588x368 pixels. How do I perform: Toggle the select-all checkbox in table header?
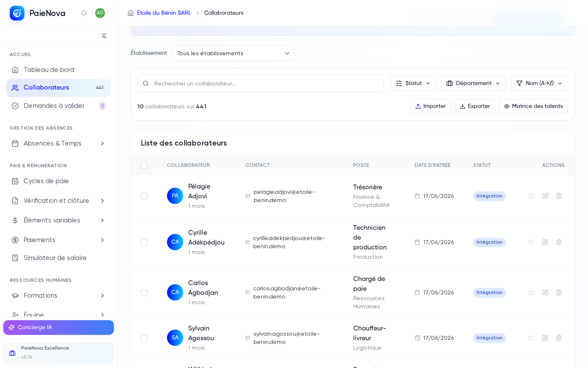[144, 166]
